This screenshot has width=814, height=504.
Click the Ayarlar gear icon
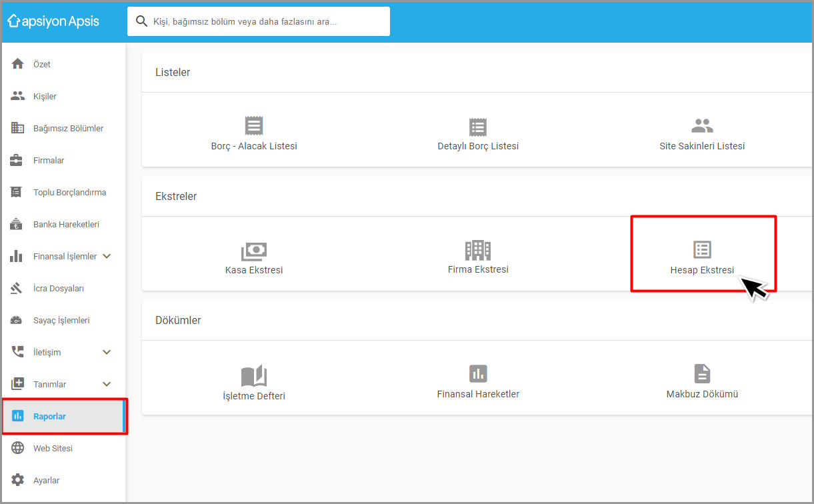pyautogui.click(x=17, y=480)
